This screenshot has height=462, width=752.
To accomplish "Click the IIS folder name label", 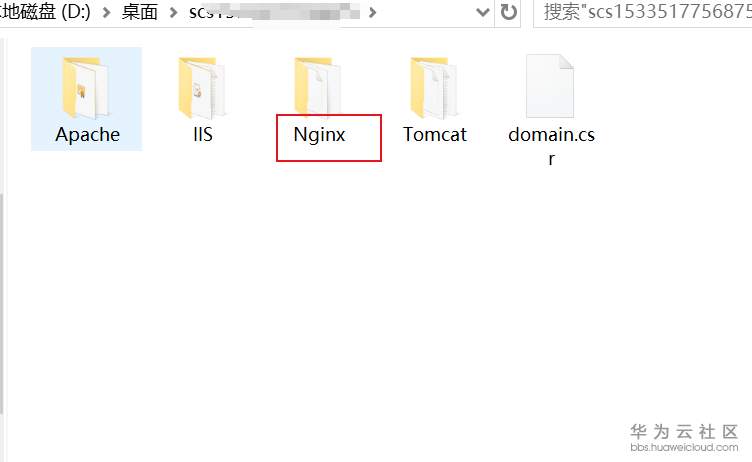I will tap(203, 135).
